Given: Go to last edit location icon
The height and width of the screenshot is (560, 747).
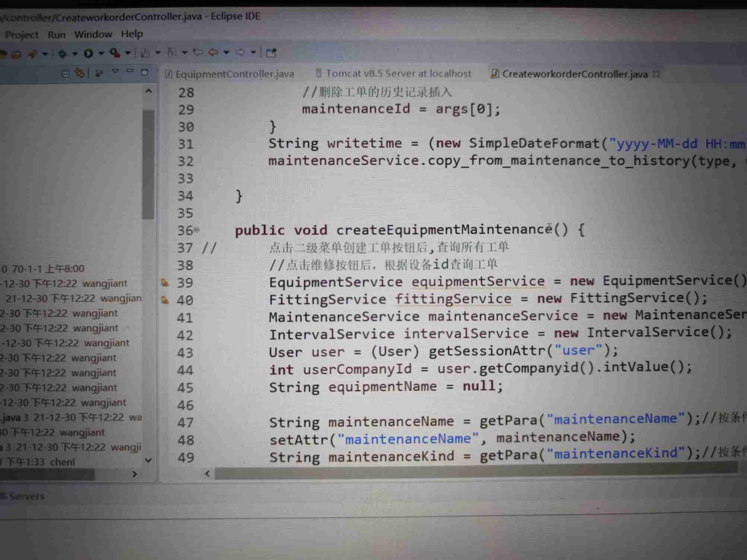Looking at the screenshot, I should click(x=198, y=52).
